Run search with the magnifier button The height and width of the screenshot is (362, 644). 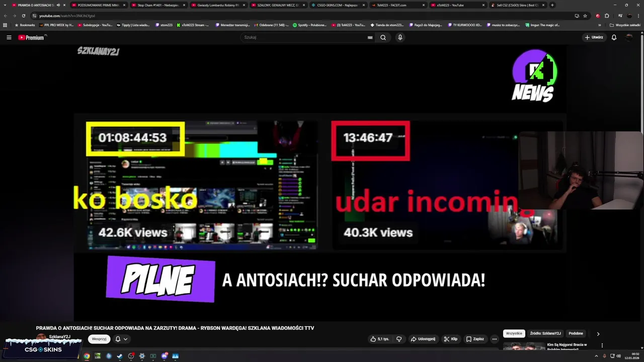[x=383, y=37]
